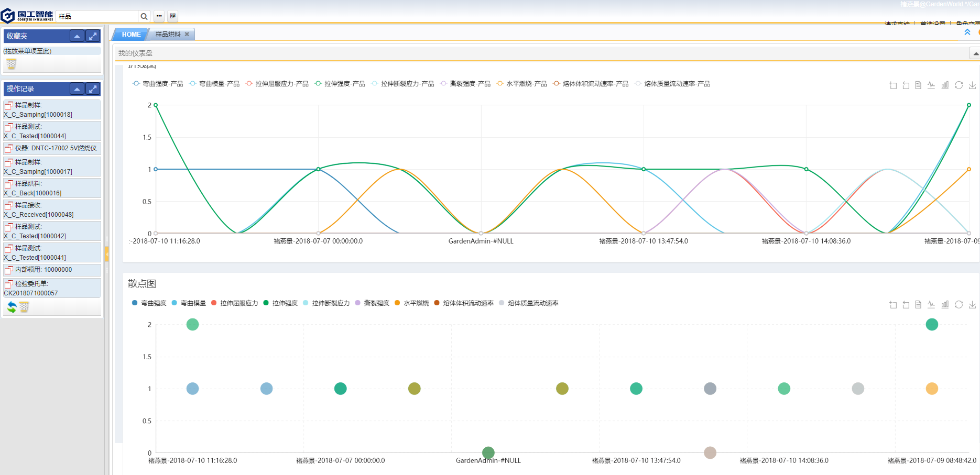Image resolution: width=980 pixels, height=475 pixels.
Task: Click the search input field containing 样品
Action: 97,16
